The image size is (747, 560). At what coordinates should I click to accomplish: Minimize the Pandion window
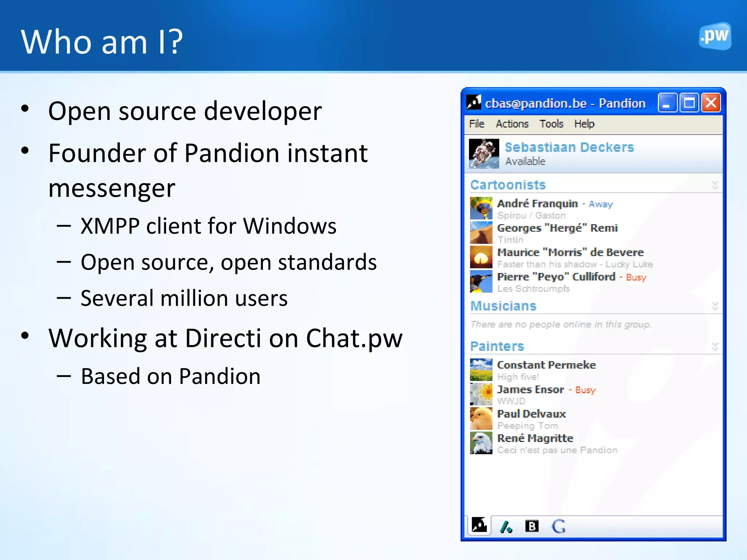(x=667, y=102)
